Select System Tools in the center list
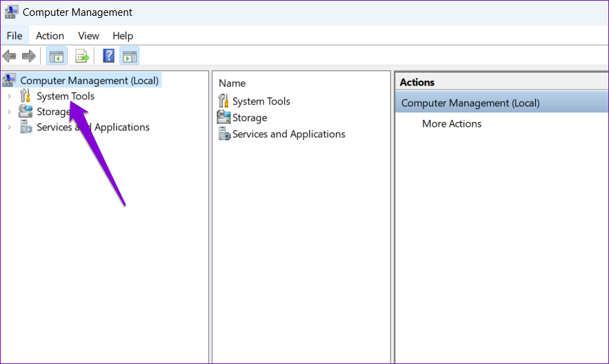 [x=261, y=101]
